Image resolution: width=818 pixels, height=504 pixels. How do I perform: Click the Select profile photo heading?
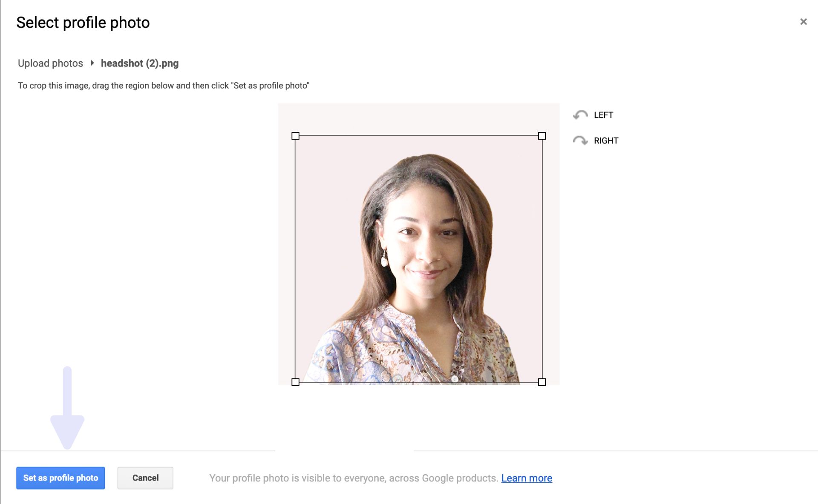click(x=83, y=23)
